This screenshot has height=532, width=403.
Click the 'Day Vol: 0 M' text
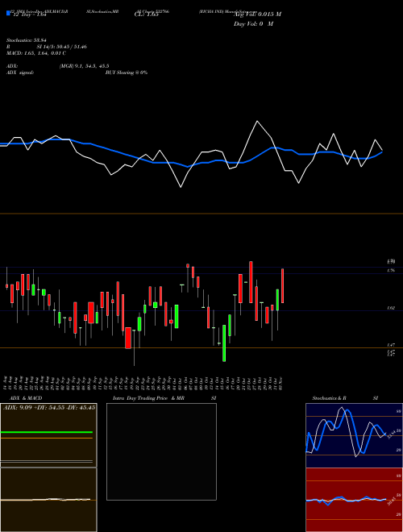(253, 24)
